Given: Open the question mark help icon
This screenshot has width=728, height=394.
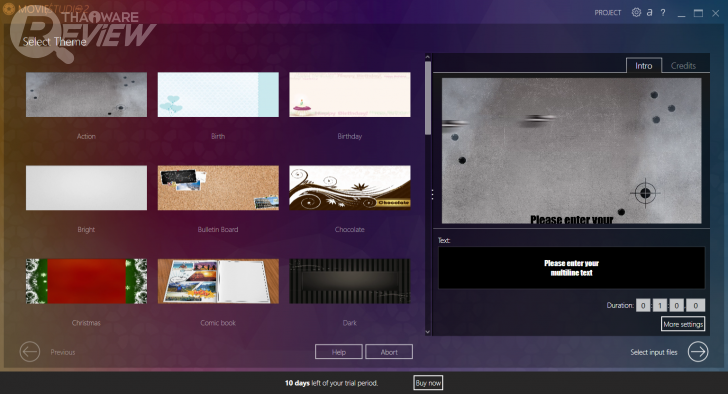Looking at the screenshot, I should click(x=663, y=13).
